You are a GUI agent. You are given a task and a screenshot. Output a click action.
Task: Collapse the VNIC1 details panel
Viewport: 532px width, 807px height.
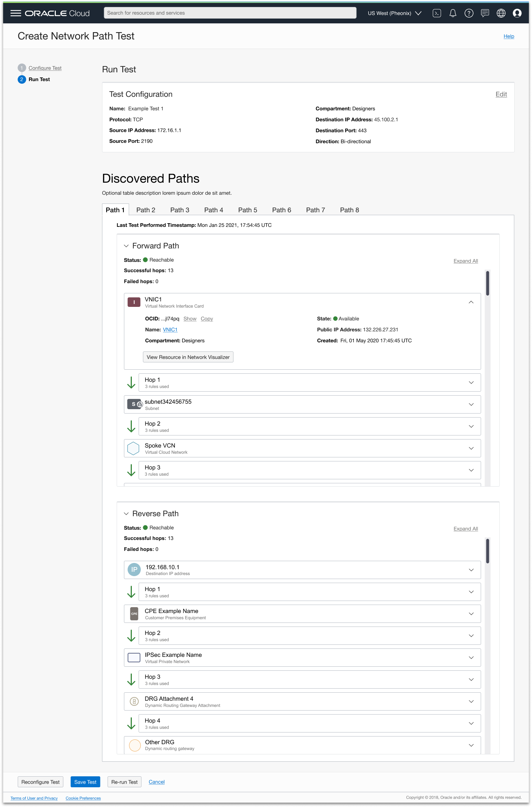pyautogui.click(x=471, y=302)
